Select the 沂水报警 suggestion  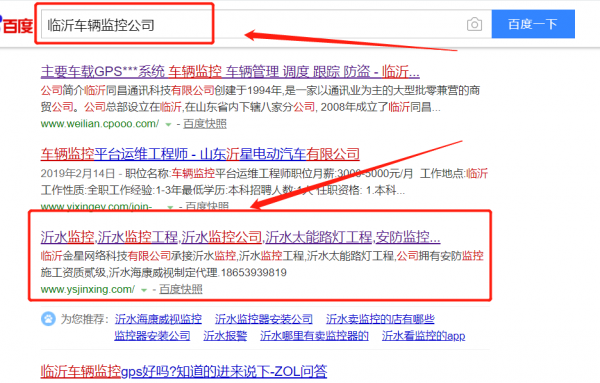click(x=225, y=336)
